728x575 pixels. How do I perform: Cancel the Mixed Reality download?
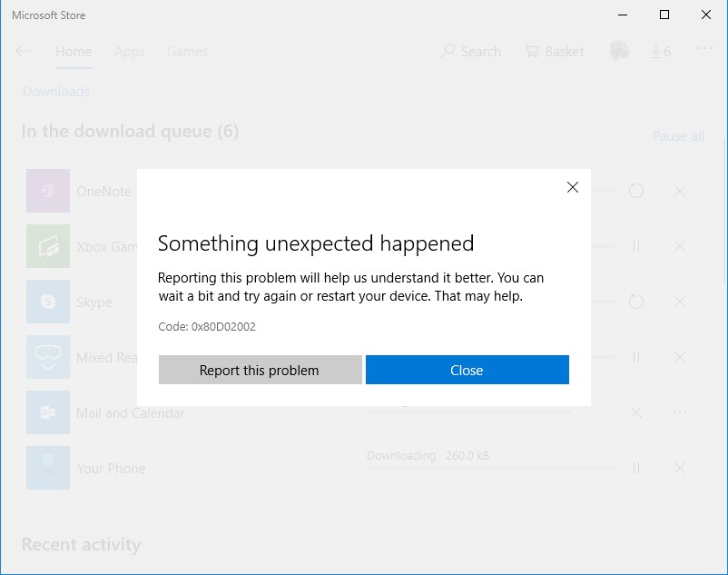[680, 357]
